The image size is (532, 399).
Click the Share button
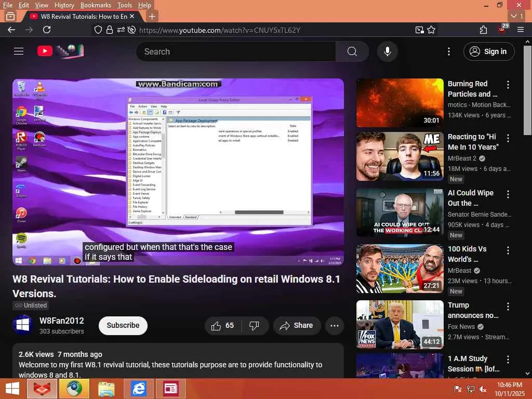point(297,326)
